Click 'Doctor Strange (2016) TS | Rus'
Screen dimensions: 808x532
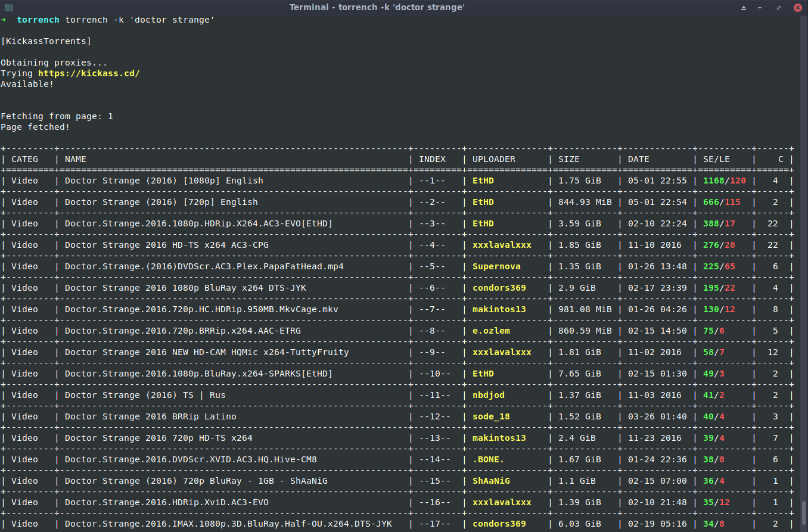(x=145, y=395)
